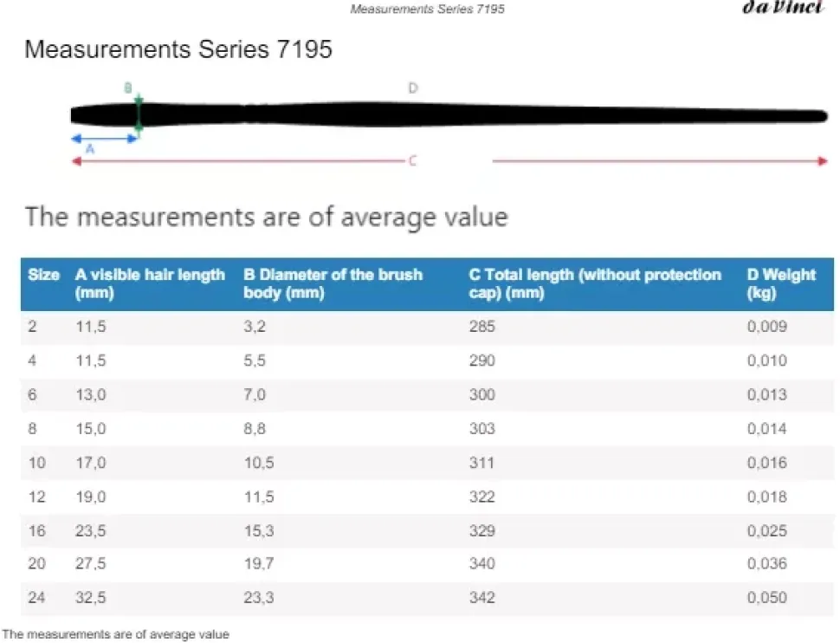Image resolution: width=840 pixels, height=643 pixels.
Task: Click the D Weight (kg) header
Action: [x=780, y=283]
